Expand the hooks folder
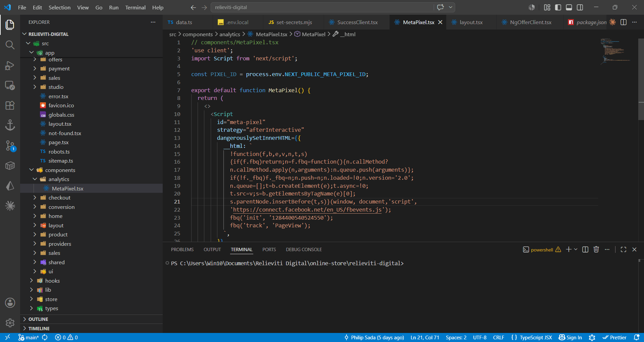This screenshot has height=342, width=644. point(32,281)
